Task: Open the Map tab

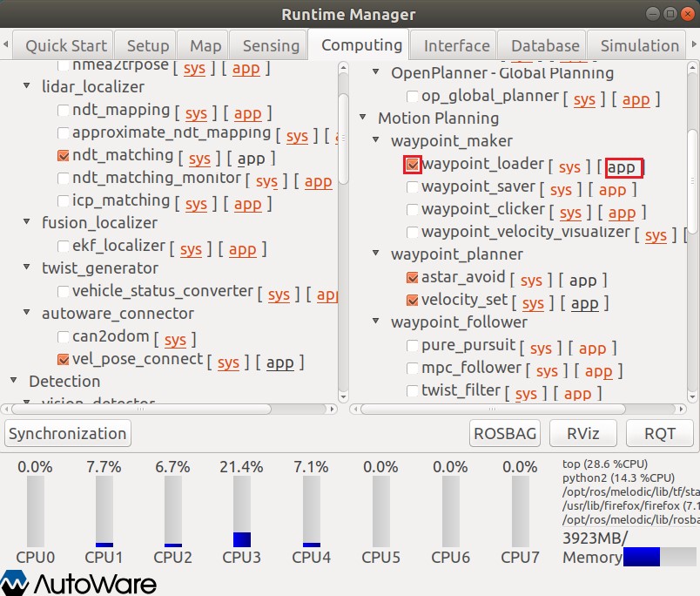Action: 203,45
